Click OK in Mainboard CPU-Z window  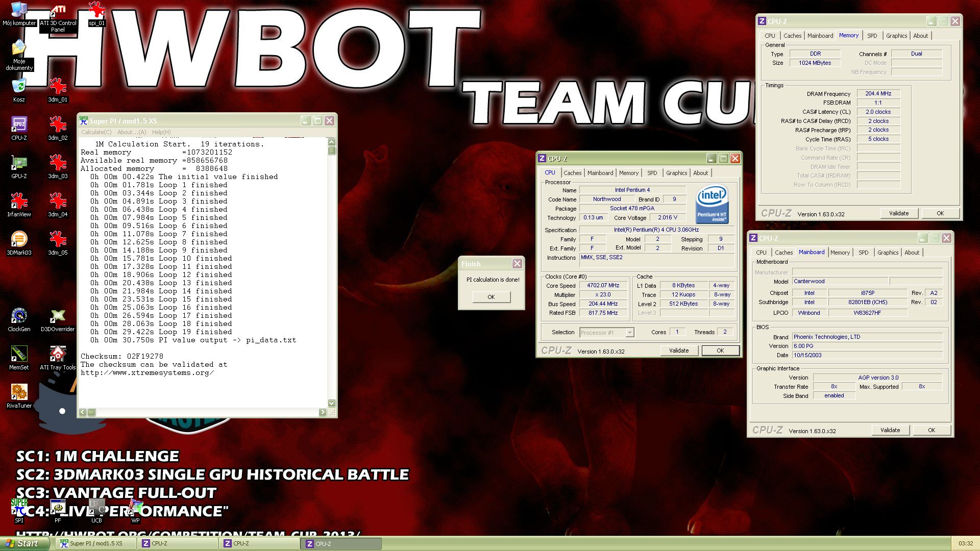(932, 430)
